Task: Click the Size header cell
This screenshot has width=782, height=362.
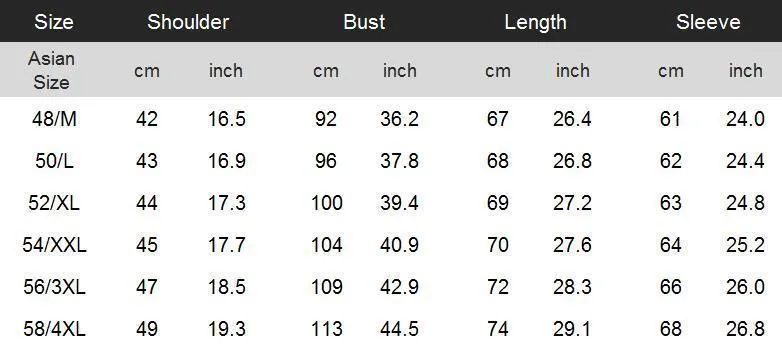Action: click(x=54, y=22)
